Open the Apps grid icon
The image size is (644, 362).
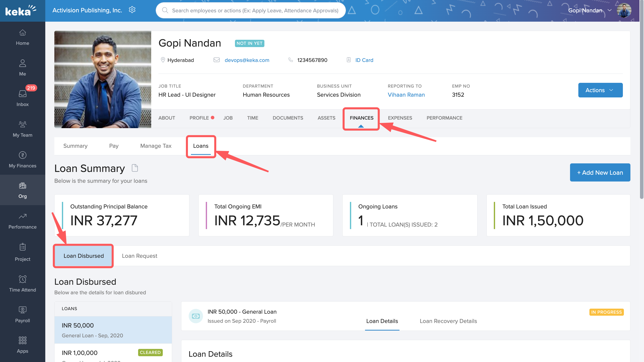pos(22,340)
